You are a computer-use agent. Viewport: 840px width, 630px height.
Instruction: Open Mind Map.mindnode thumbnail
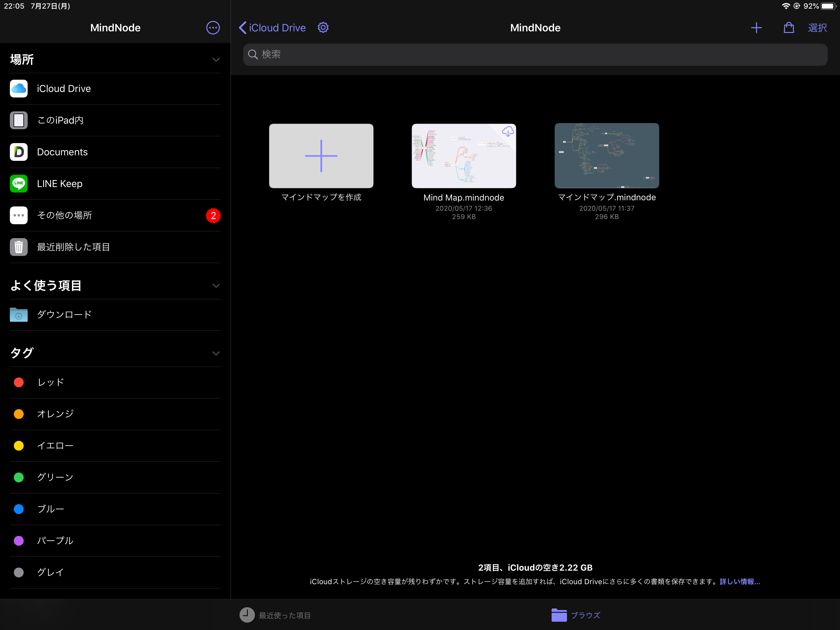tap(464, 156)
